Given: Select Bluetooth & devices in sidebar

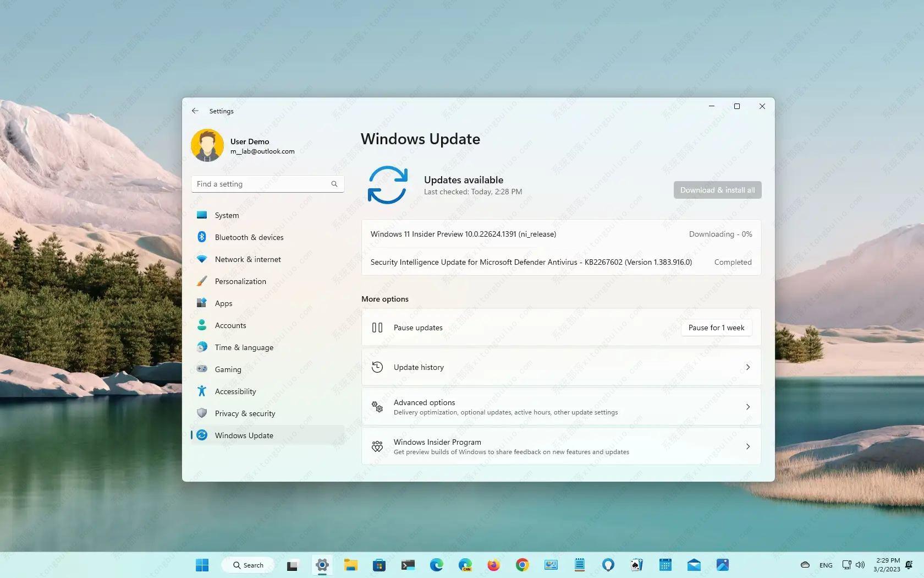Looking at the screenshot, I should (249, 237).
